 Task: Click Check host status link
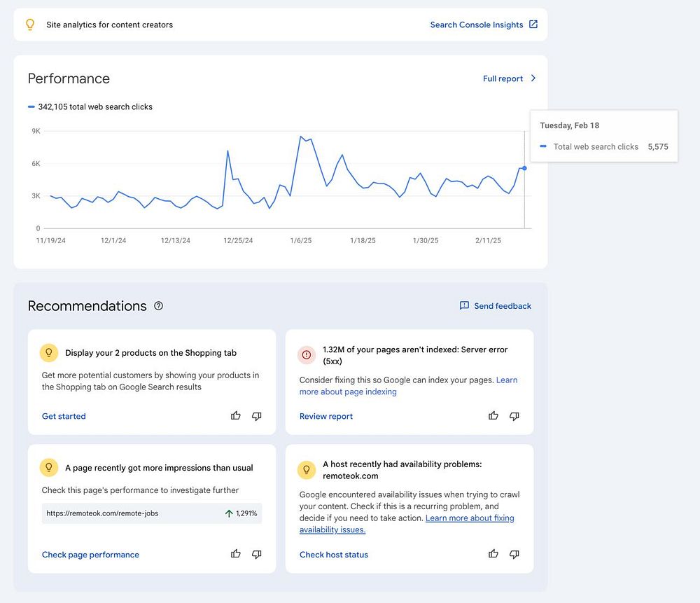point(334,555)
